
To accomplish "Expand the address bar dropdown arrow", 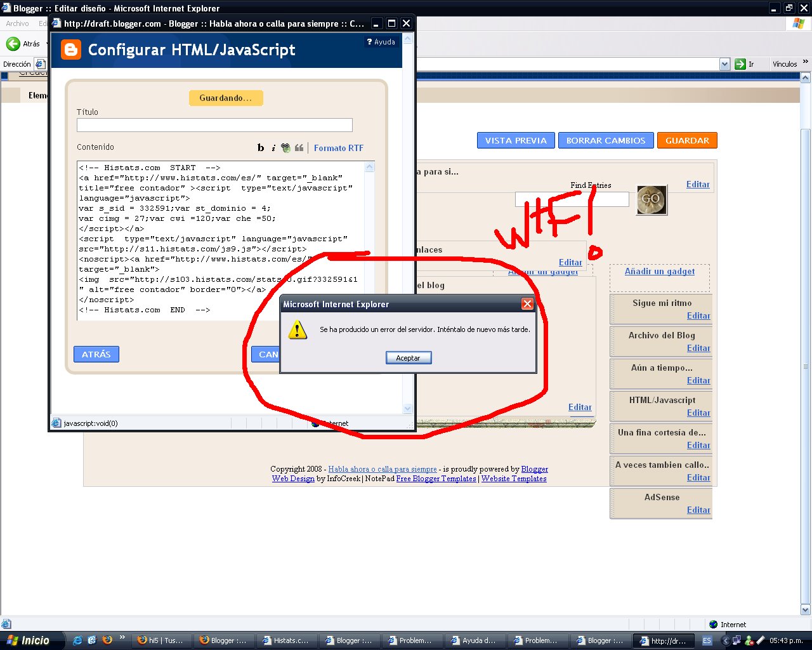I will [x=725, y=64].
